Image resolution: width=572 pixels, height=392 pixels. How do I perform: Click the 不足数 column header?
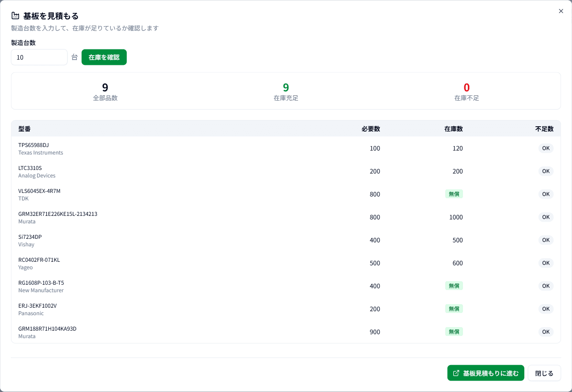click(x=544, y=129)
